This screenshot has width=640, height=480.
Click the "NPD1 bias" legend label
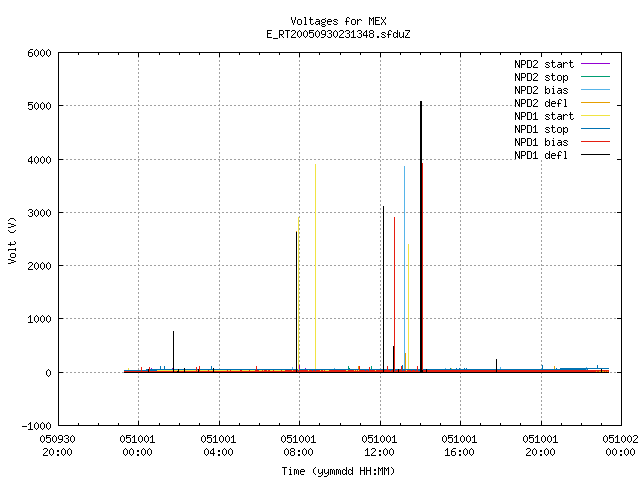click(541, 142)
